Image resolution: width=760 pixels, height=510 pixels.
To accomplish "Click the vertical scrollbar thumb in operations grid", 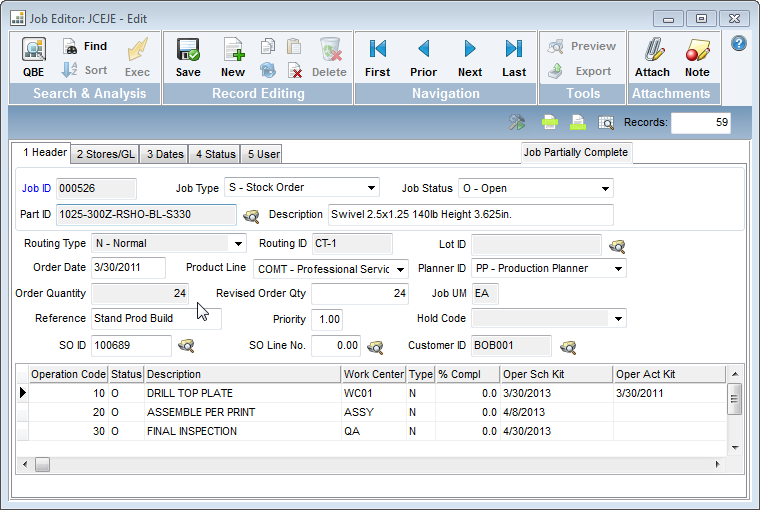I will (x=735, y=399).
